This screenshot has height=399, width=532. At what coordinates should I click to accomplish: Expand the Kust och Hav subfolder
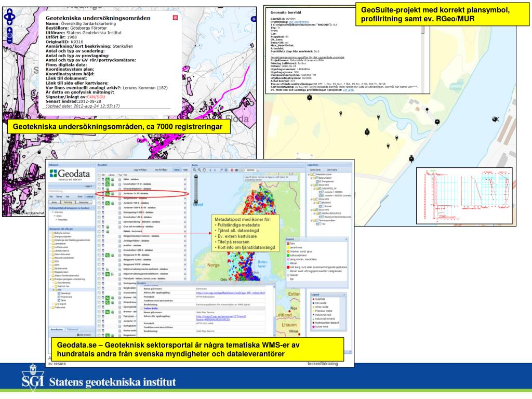pyautogui.click(x=54, y=286)
